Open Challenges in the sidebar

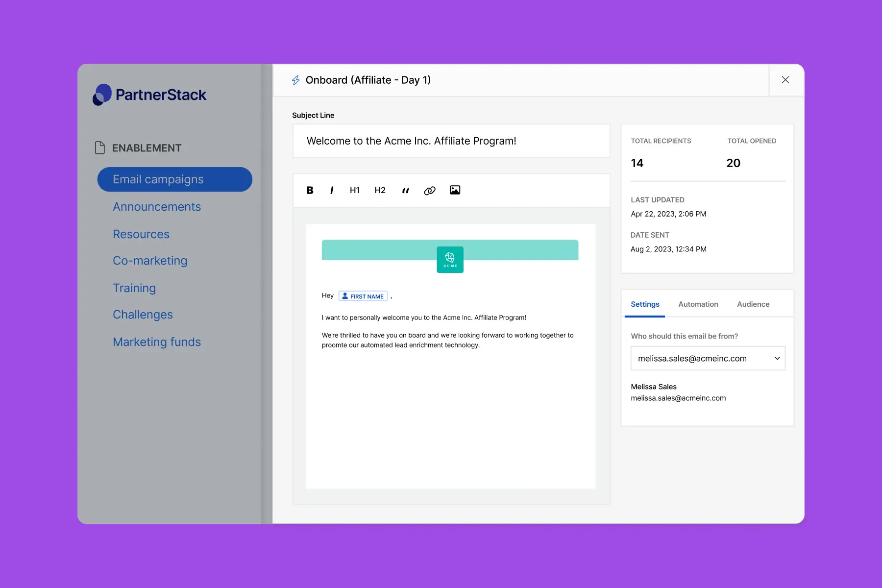[143, 315]
